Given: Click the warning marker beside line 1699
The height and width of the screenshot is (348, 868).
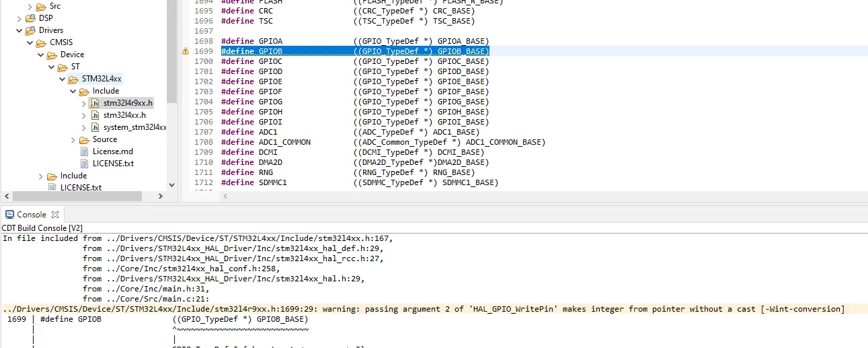Looking at the screenshot, I should coord(186,51).
